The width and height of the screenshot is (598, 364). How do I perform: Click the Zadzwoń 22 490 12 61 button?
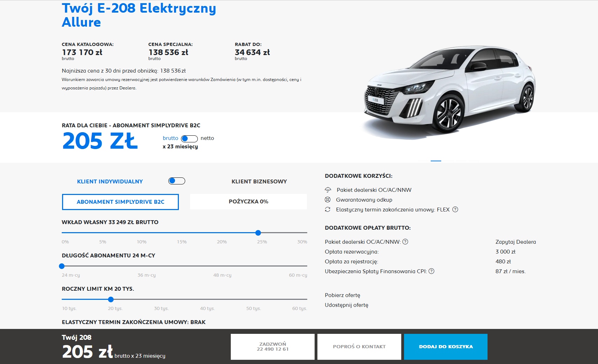(x=273, y=347)
